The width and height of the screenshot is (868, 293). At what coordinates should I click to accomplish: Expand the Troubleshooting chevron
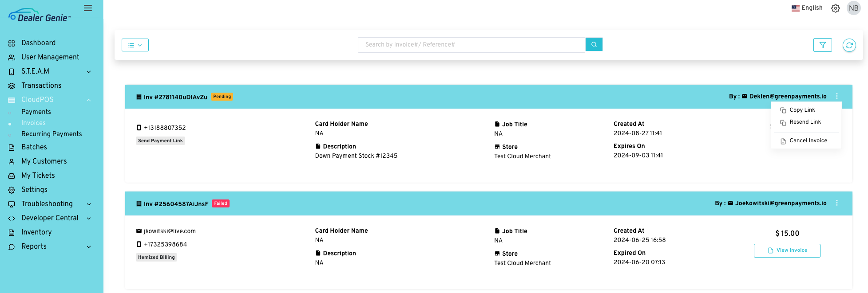pos(89,204)
